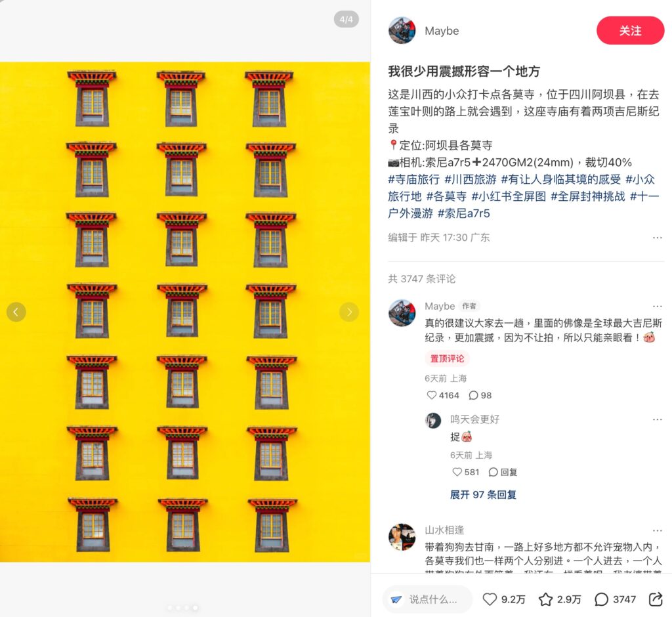The image size is (672, 617).
Task: Reply to 鸣天会更好 via 回复
Action: click(x=503, y=472)
